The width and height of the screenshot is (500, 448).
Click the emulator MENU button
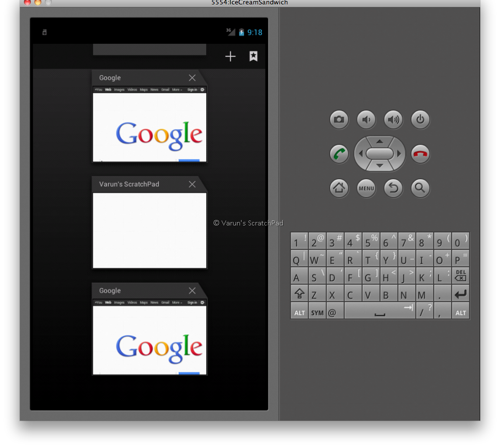click(366, 188)
